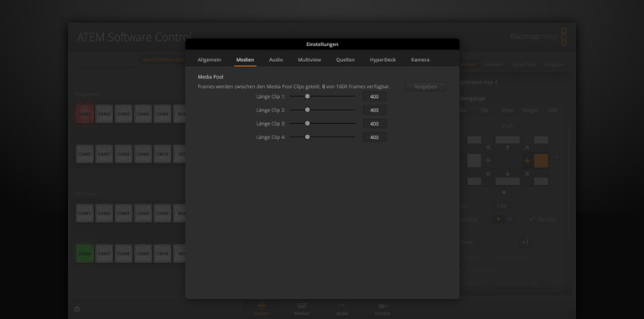The height and width of the screenshot is (319, 644).
Task: Set forward direction with the orange play arrow
Action: coord(499,219)
